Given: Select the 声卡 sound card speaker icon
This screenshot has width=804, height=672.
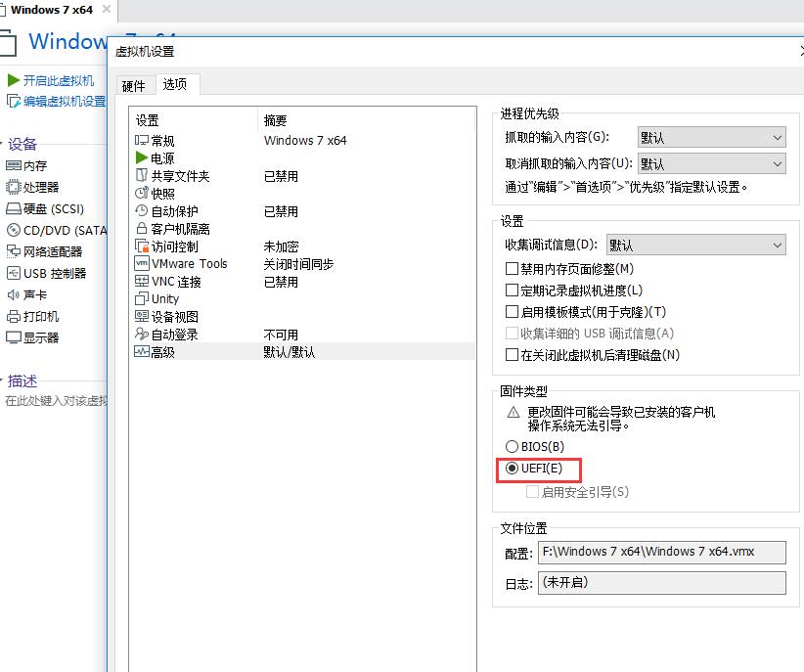Looking at the screenshot, I should coord(14,294).
